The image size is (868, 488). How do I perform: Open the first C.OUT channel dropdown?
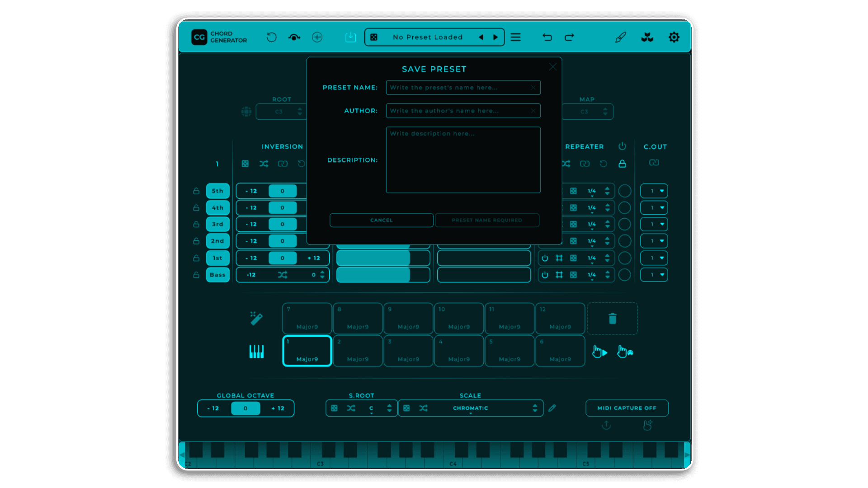[654, 191]
